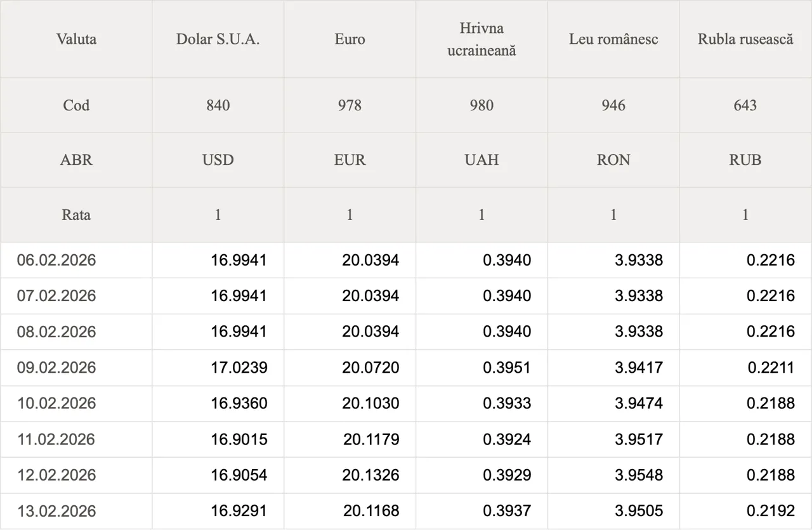The width and height of the screenshot is (812, 530).
Task: Click the 13.02.2026 date row label
Action: point(56,511)
